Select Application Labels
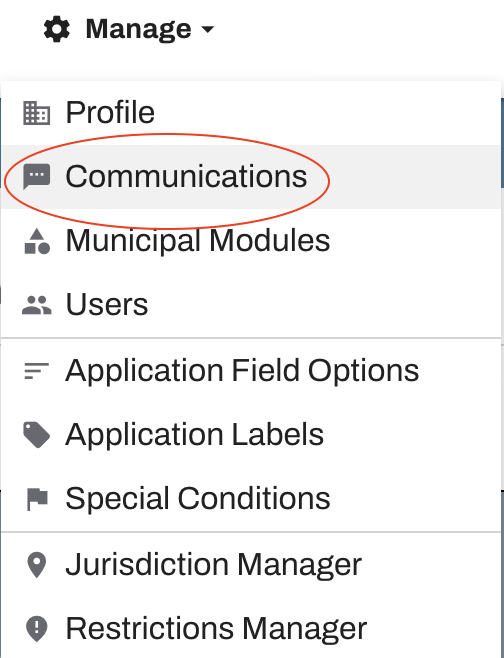 click(x=251, y=434)
